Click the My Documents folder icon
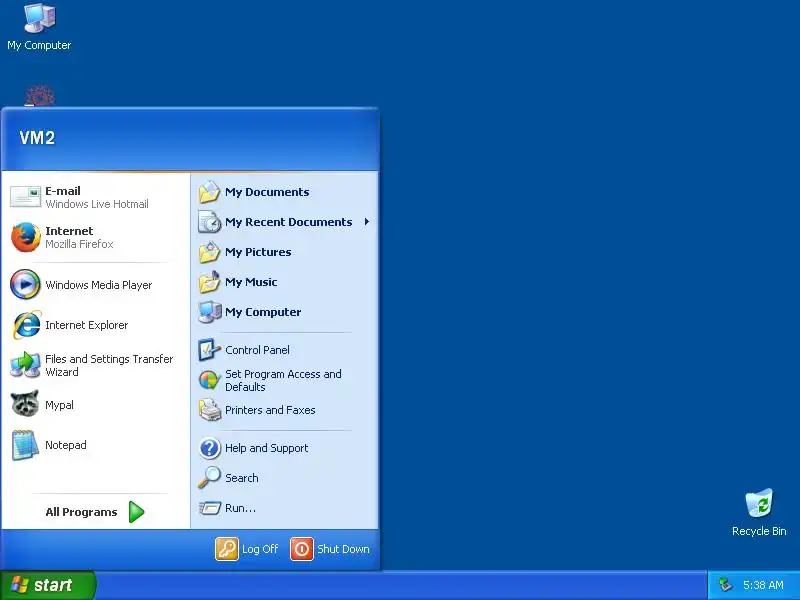Image resolution: width=800 pixels, height=600 pixels. point(209,192)
